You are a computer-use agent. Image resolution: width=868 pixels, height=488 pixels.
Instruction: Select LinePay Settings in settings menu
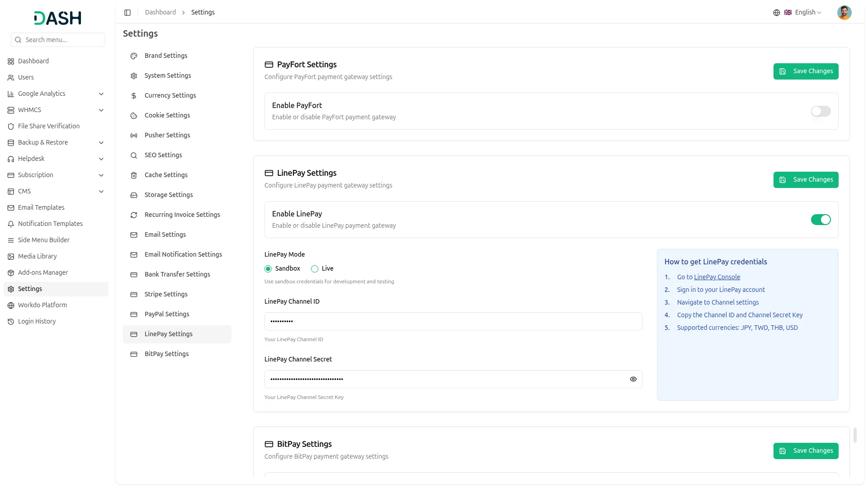coord(177,334)
